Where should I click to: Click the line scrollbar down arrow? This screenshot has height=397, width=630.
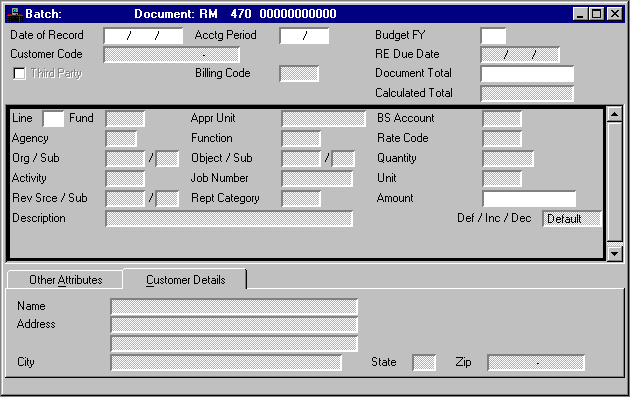[615, 254]
